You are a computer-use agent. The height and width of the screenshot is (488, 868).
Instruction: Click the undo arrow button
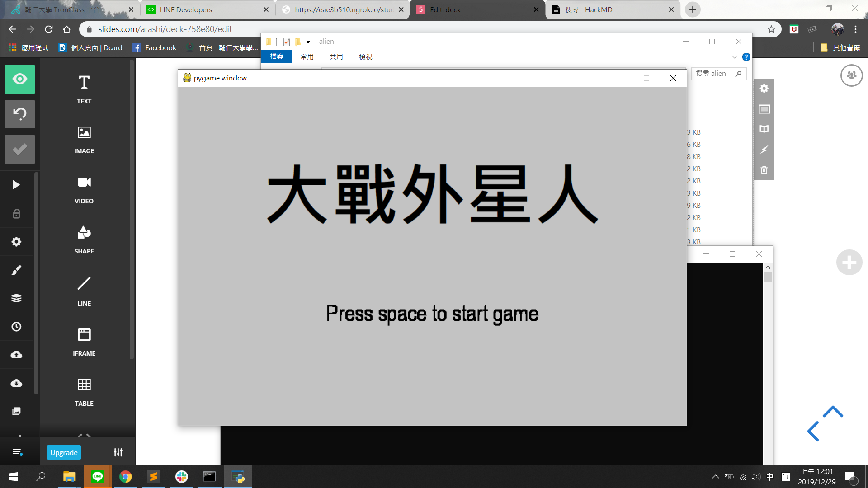(20, 114)
